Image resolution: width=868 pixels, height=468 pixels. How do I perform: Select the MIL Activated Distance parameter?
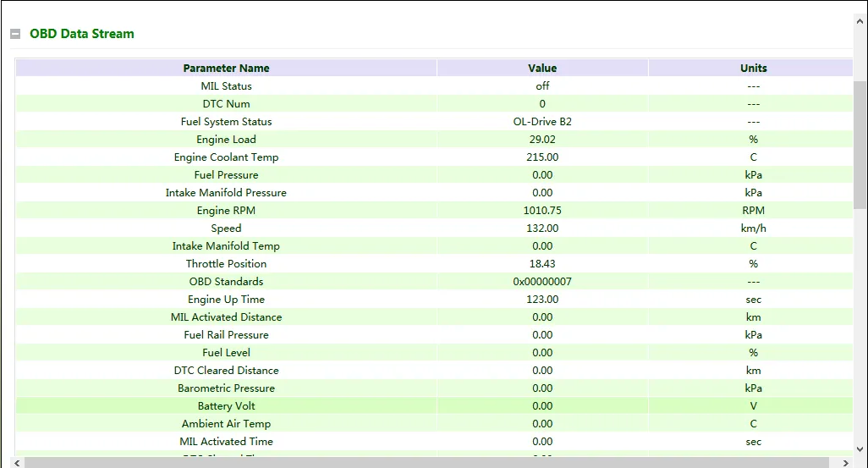pyautogui.click(x=227, y=317)
